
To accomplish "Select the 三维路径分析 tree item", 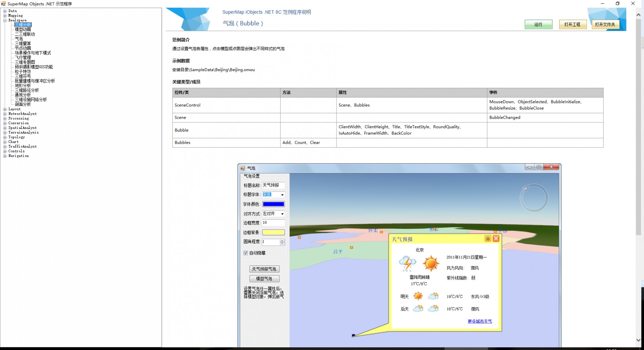I will (x=27, y=91).
